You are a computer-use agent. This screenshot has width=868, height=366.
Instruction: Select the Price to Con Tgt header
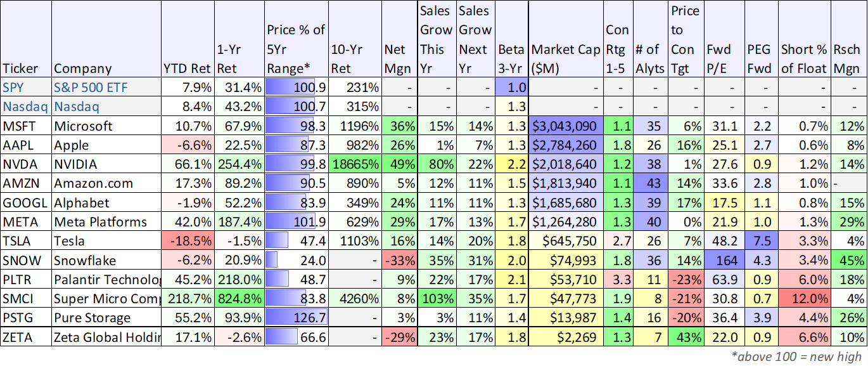(x=686, y=39)
